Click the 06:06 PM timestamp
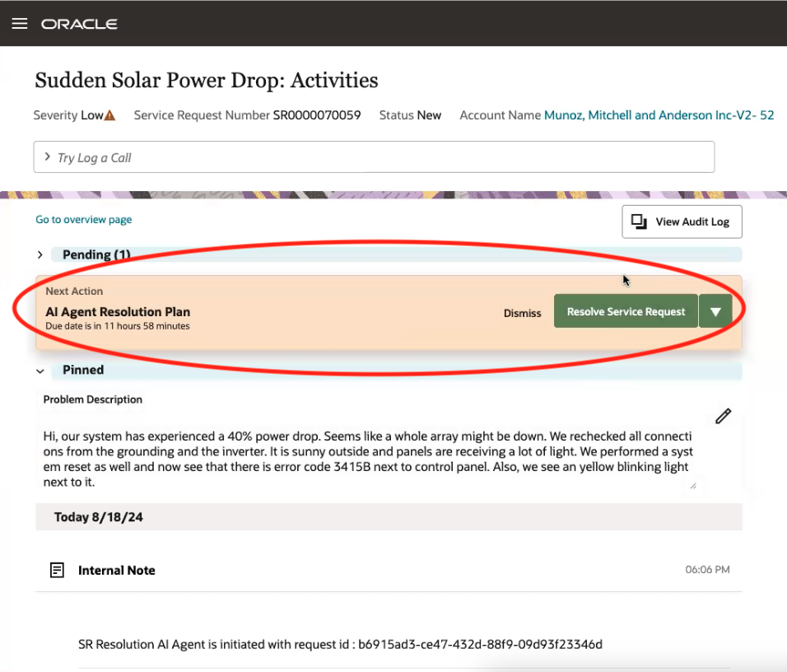787x672 pixels. (x=708, y=570)
